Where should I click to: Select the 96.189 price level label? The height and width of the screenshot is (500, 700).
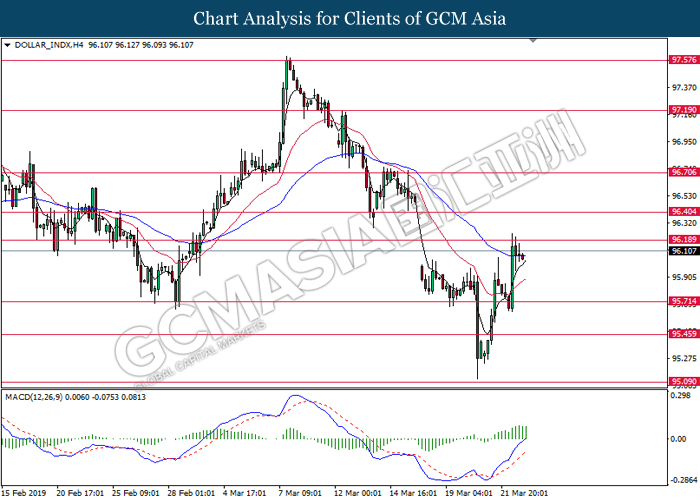pyautogui.click(x=683, y=240)
